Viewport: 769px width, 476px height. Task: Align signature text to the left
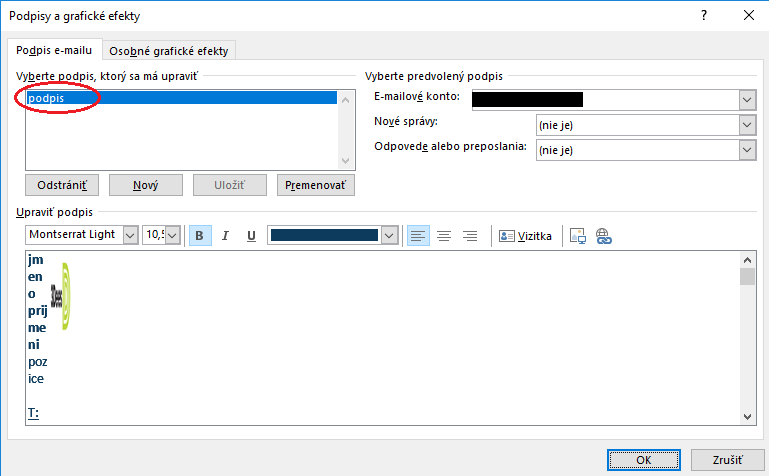[417, 235]
